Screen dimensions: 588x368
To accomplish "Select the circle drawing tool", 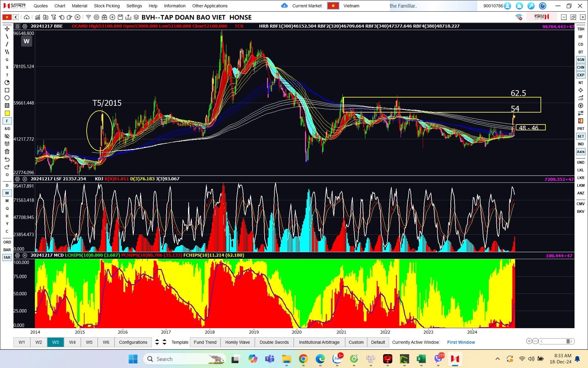I will click(7, 98).
